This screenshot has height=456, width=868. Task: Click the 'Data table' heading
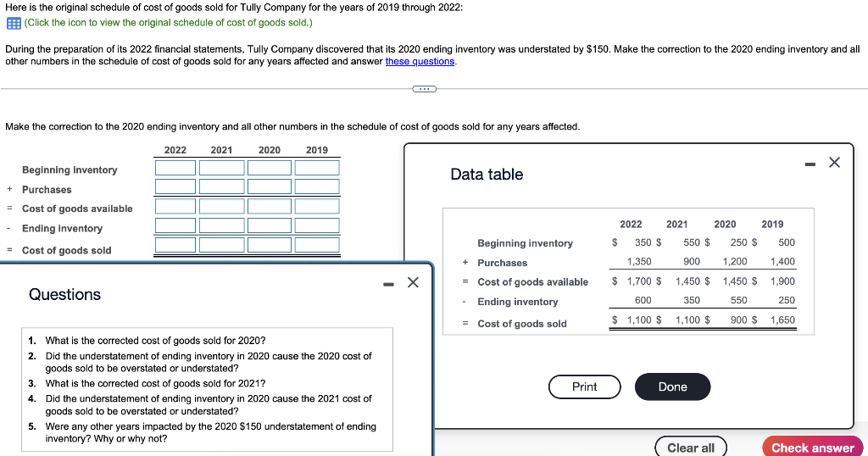pyautogui.click(x=487, y=175)
